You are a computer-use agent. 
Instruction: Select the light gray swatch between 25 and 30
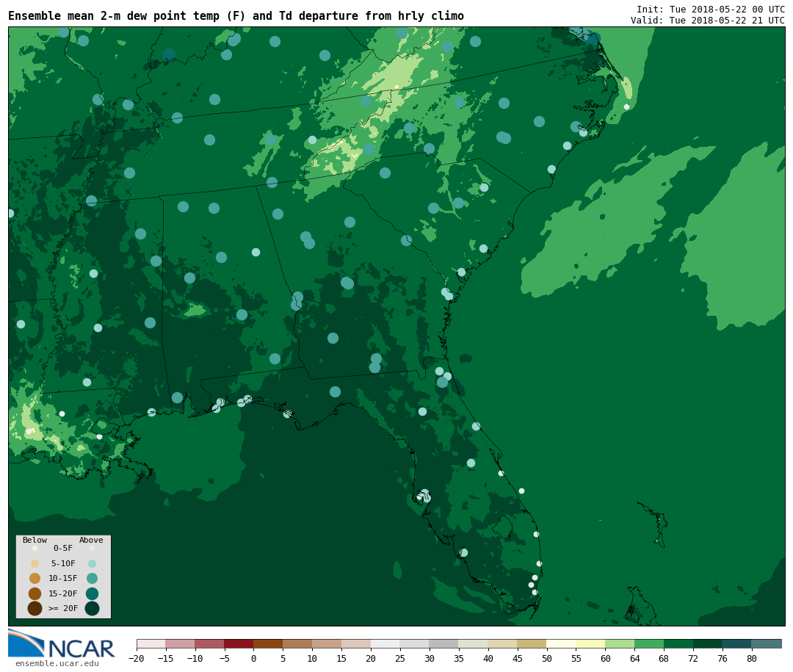[415, 643]
